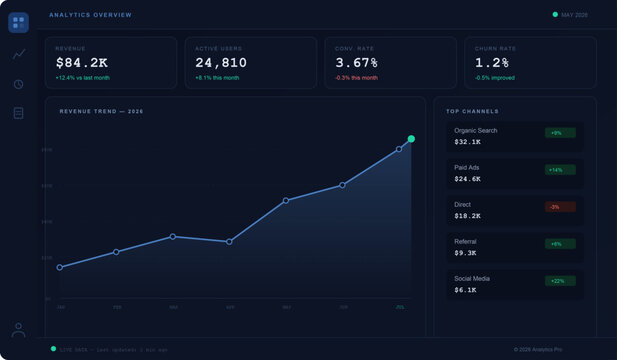Screen dimensions: 617x360
Task: Click the +22% badge for Social Media
Action: (x=560, y=281)
